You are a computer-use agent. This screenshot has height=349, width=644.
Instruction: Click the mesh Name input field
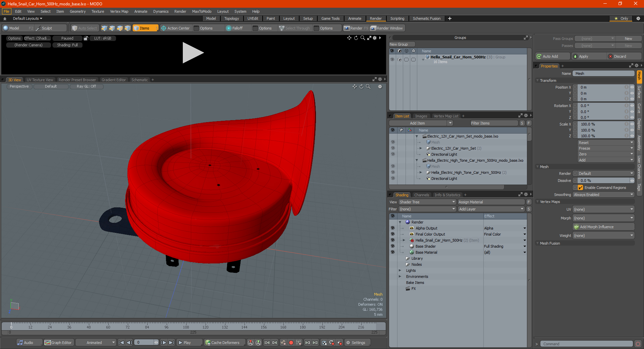(603, 73)
